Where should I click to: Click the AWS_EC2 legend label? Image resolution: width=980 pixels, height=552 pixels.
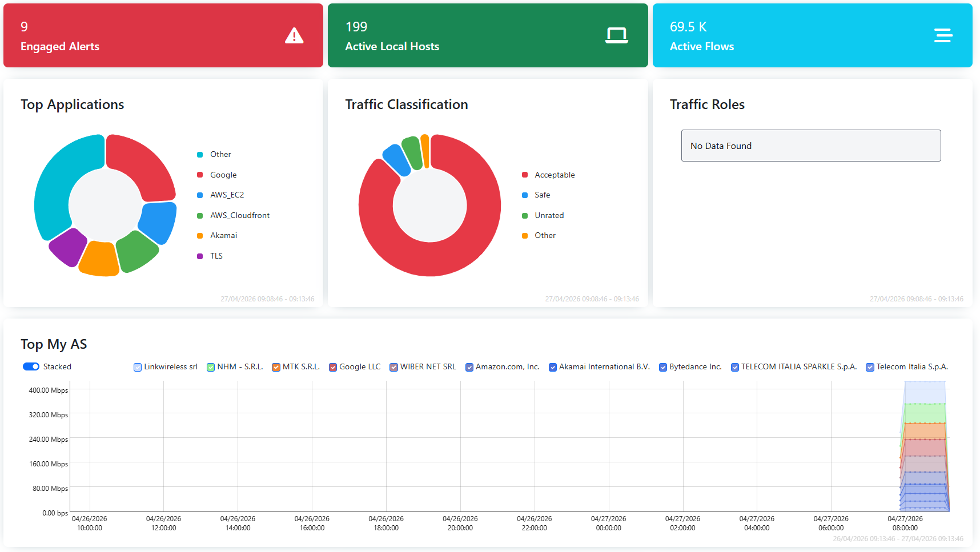point(227,195)
